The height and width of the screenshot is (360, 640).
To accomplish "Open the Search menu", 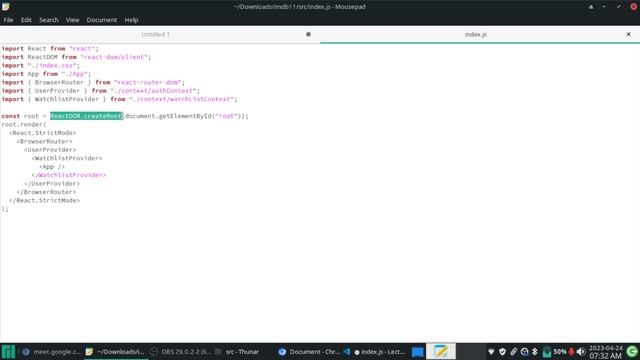I will (x=49, y=20).
